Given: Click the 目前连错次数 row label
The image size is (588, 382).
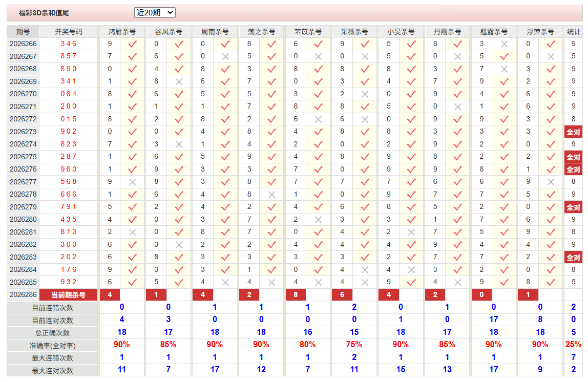Looking at the screenshot, I should pyautogui.click(x=52, y=308).
